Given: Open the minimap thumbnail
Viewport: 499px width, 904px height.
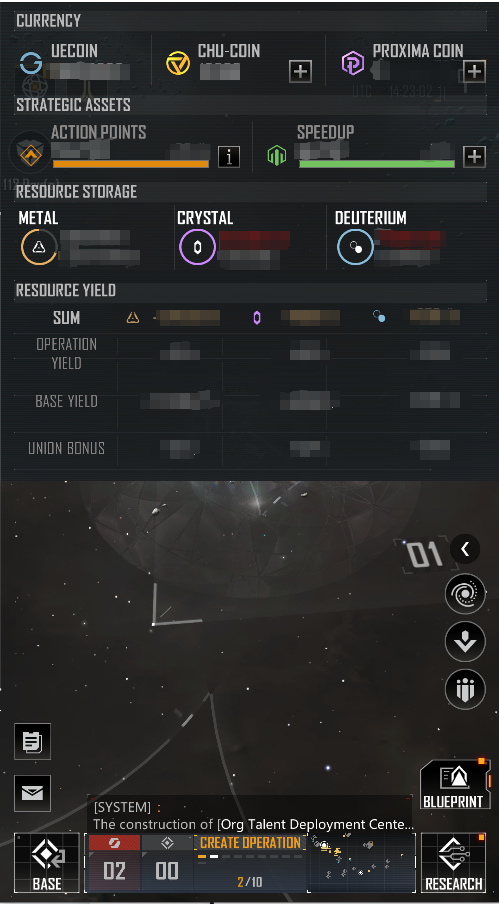Looking at the screenshot, I should coord(361,863).
